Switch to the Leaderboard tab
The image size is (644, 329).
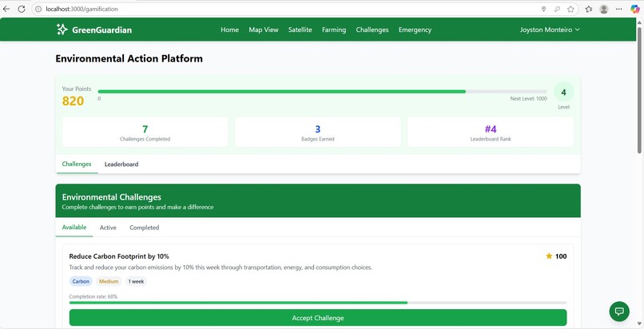(x=121, y=164)
